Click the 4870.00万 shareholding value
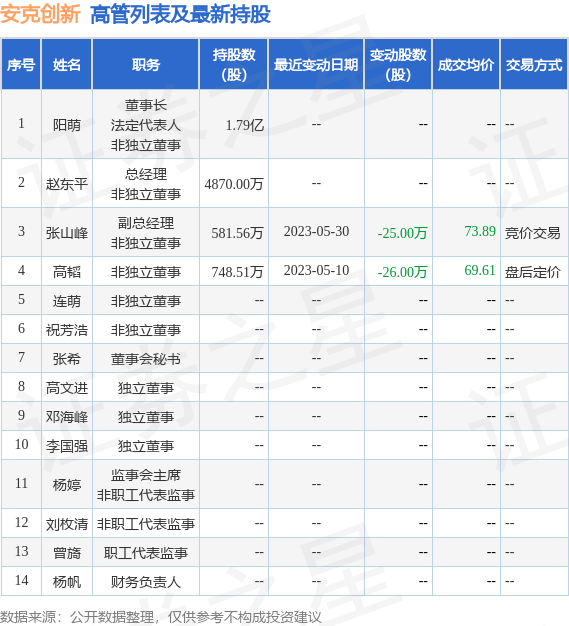The height and width of the screenshot is (626, 569). (x=234, y=184)
